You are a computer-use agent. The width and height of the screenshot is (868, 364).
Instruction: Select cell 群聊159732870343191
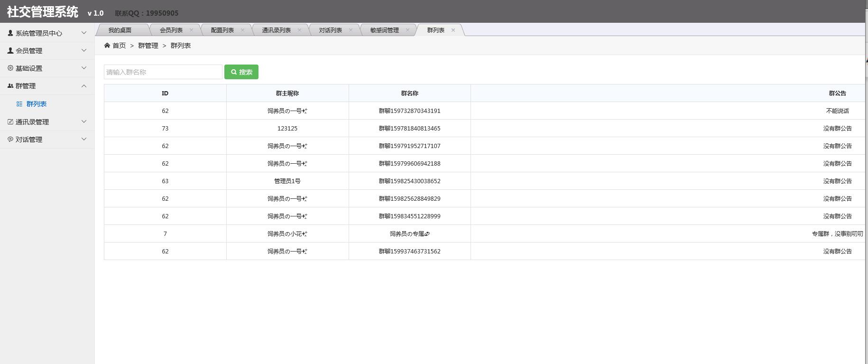410,111
